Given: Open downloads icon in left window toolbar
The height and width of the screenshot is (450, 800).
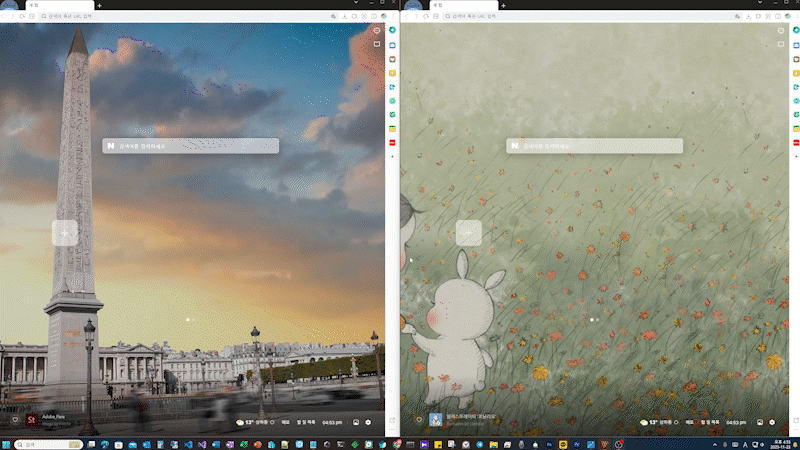Looking at the screenshot, I should pyautogui.click(x=344, y=16).
